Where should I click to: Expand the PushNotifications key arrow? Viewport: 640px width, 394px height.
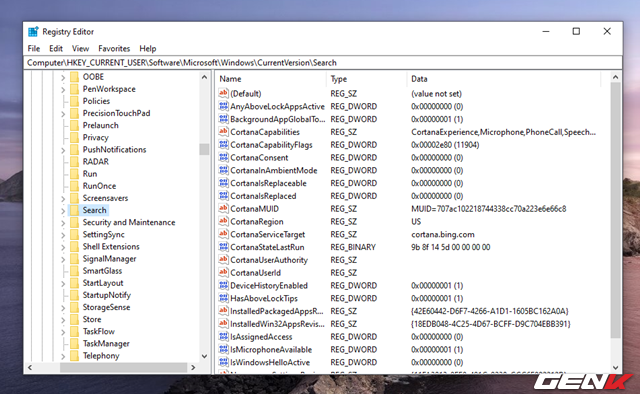pyautogui.click(x=63, y=150)
